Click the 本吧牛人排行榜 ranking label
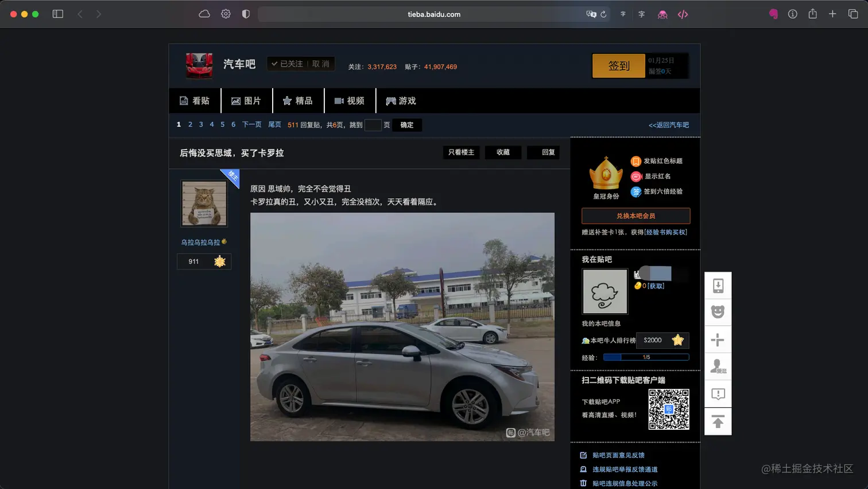This screenshot has height=489, width=868. (613, 341)
